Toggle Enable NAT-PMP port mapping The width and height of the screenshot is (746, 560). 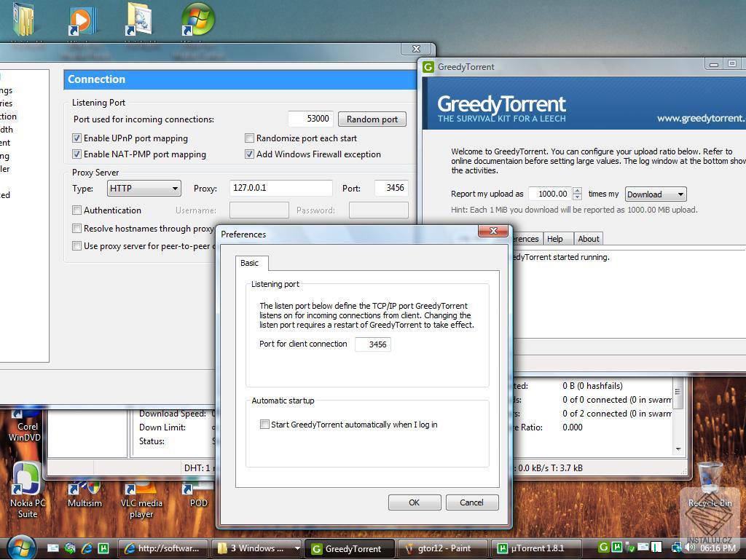point(76,154)
